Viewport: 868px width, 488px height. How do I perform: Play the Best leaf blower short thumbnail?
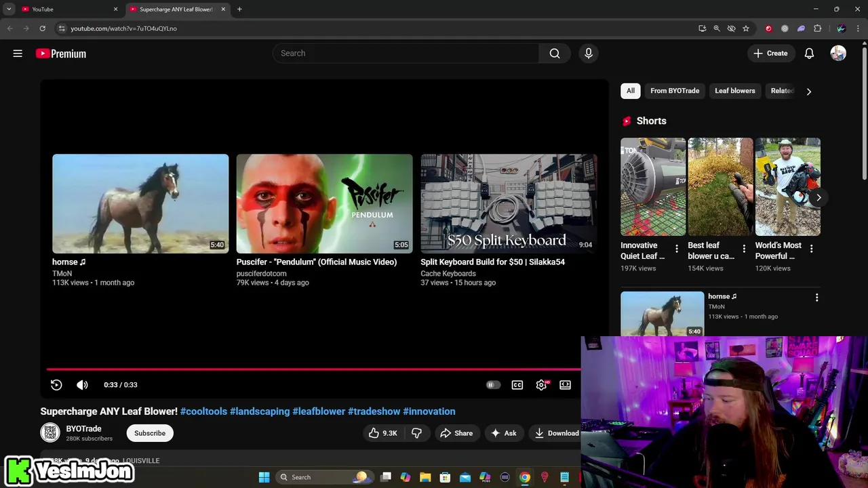click(x=720, y=187)
